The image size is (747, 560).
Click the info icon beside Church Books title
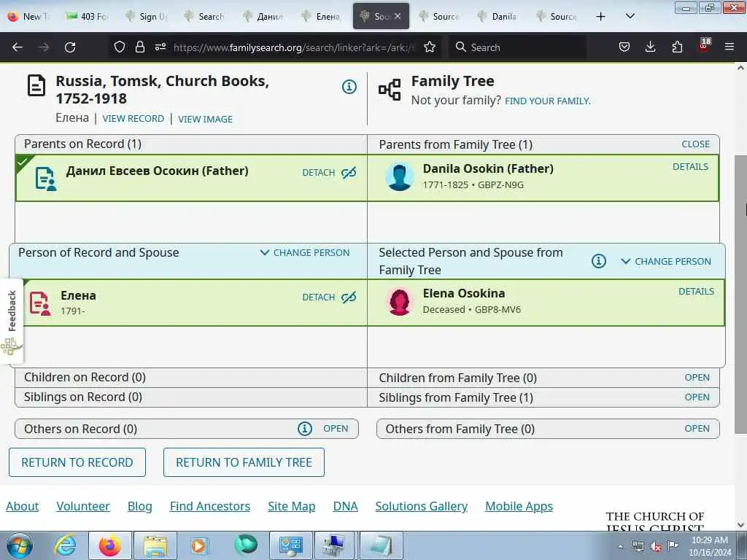point(349,87)
